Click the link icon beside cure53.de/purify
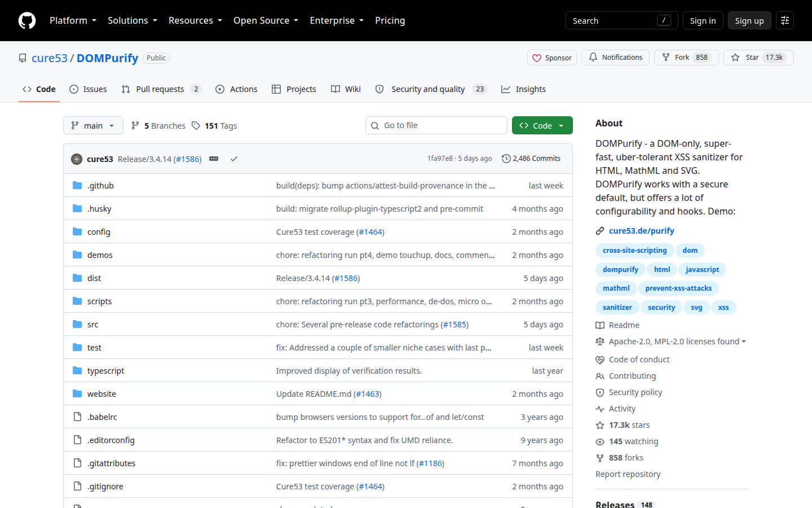Image resolution: width=812 pixels, height=508 pixels. tap(600, 231)
